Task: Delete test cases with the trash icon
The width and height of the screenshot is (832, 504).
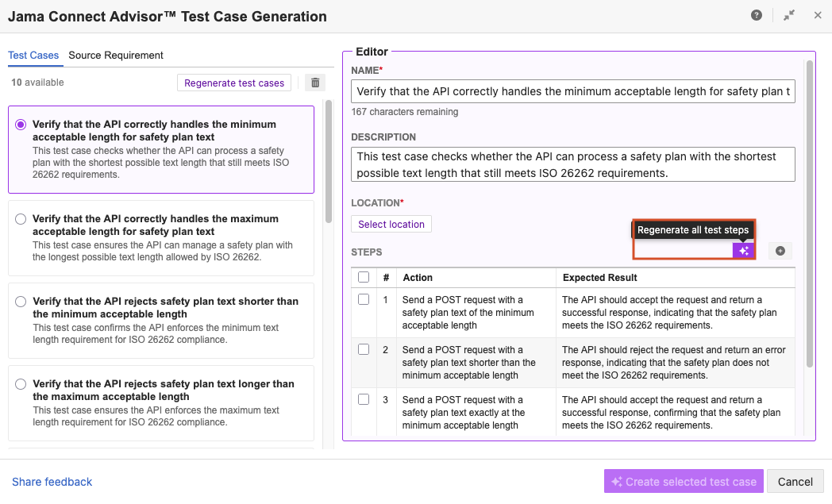Action: pyautogui.click(x=315, y=83)
